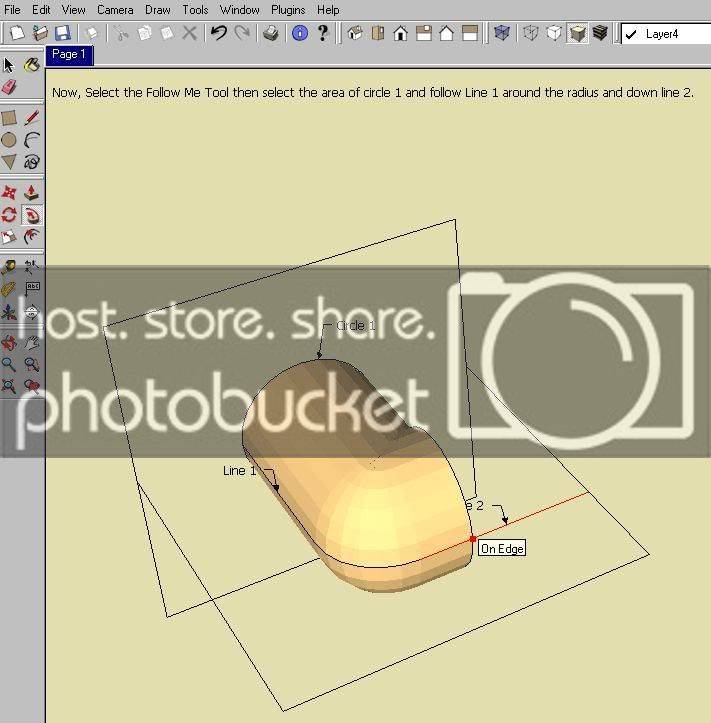
Task: Activate the Orbit camera tool
Action: click(x=9, y=343)
